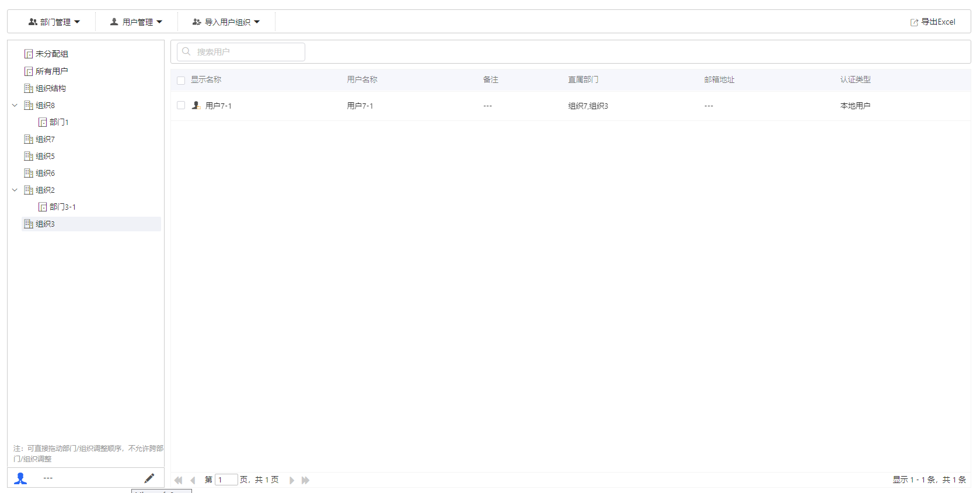This screenshot has width=980, height=493.
Task: Open the 用户管理 dropdown menu
Action: (x=137, y=22)
